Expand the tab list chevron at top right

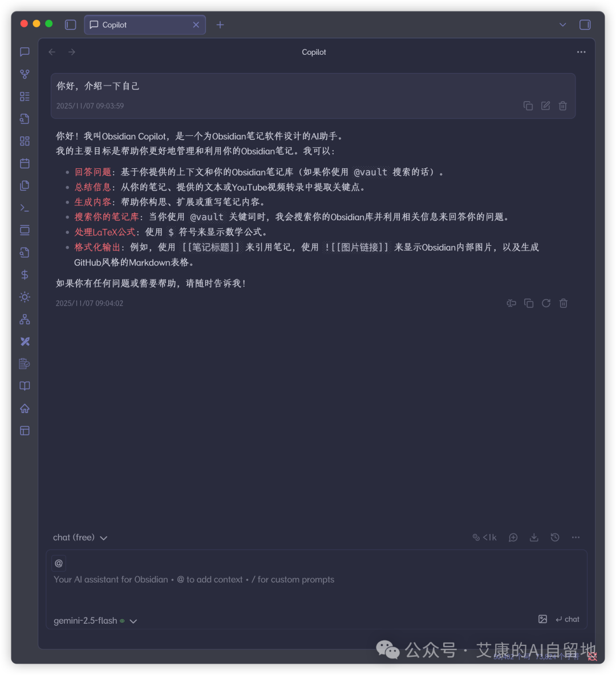pyautogui.click(x=562, y=25)
